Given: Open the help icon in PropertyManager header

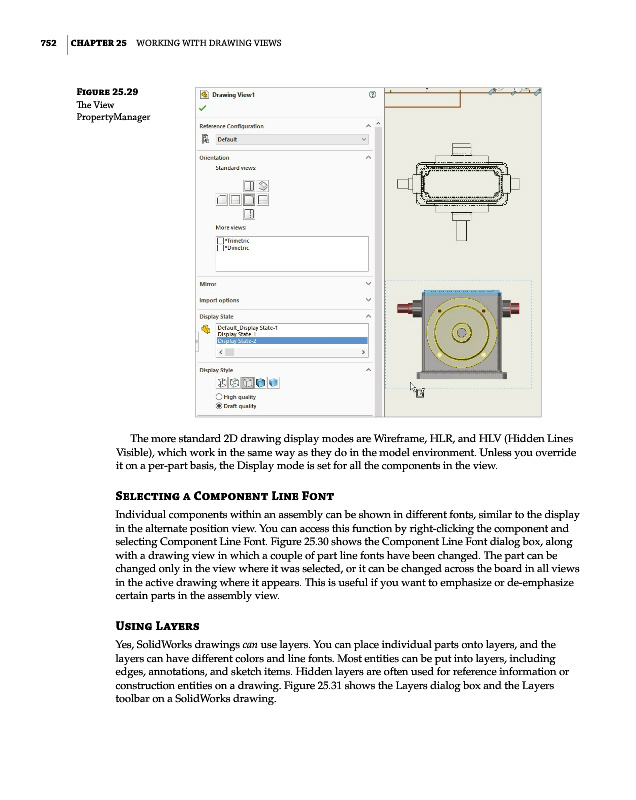Looking at the screenshot, I should 372,95.
